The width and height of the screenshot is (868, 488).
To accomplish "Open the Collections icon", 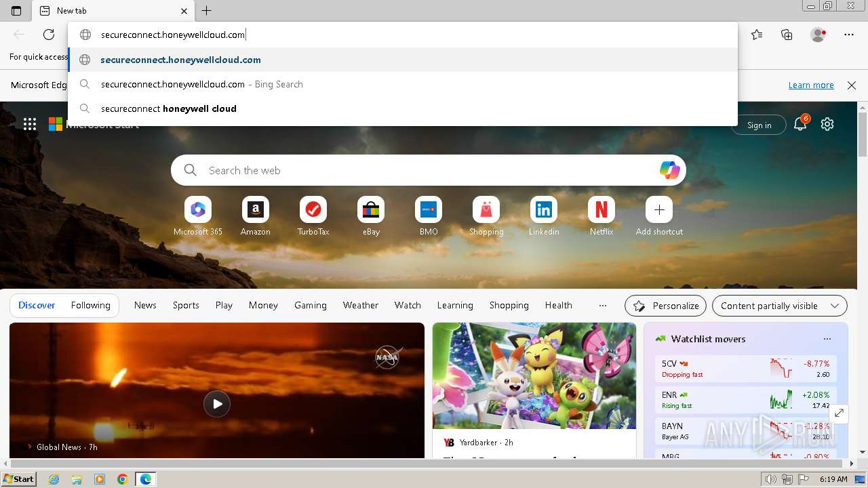I will (787, 35).
